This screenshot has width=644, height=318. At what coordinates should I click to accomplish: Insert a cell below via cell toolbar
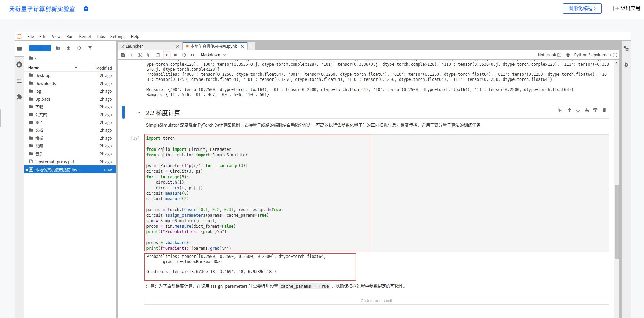(x=595, y=110)
